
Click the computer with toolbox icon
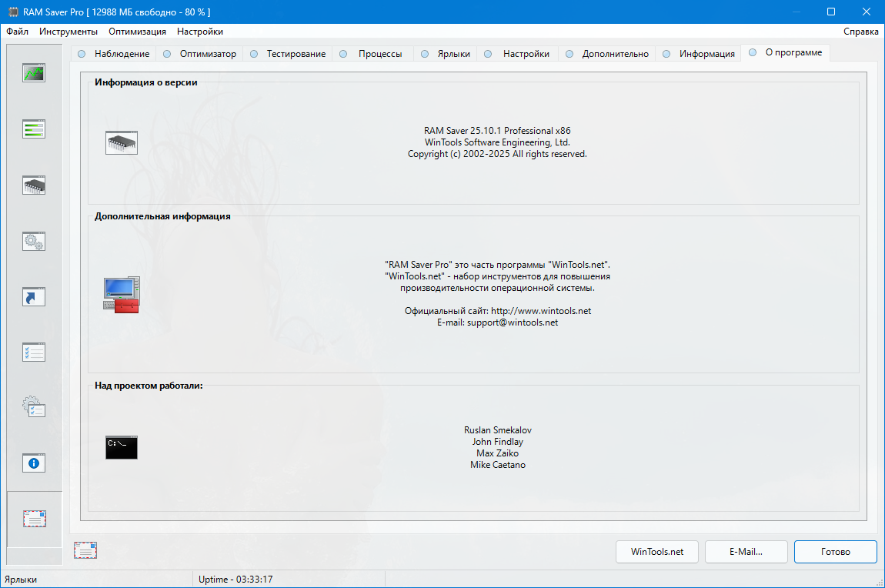click(x=122, y=295)
